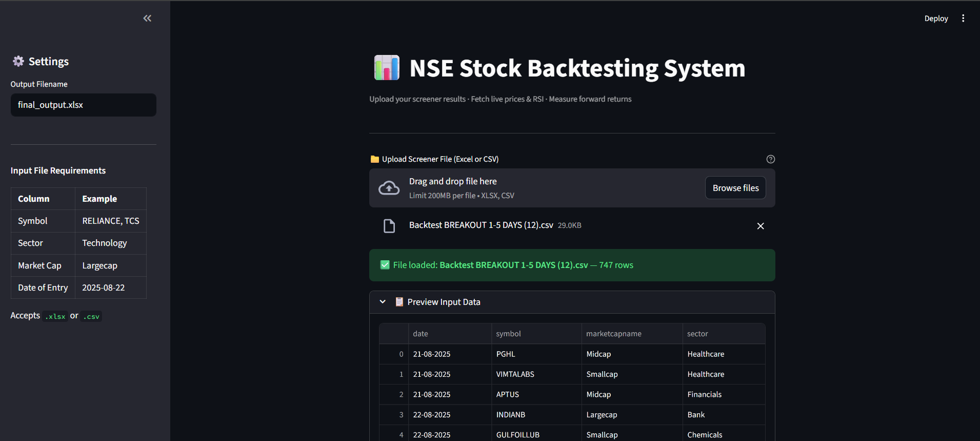Click the green check icon in the File loaded banner
980x441 pixels.
[x=385, y=265]
